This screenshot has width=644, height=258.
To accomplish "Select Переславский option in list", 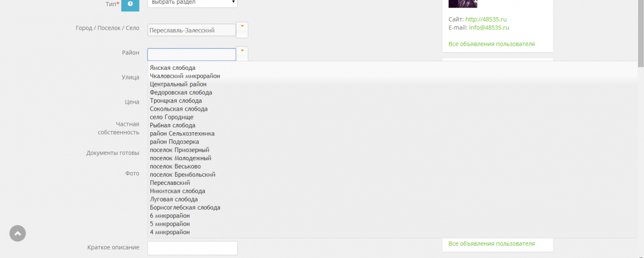I will point(170,183).
